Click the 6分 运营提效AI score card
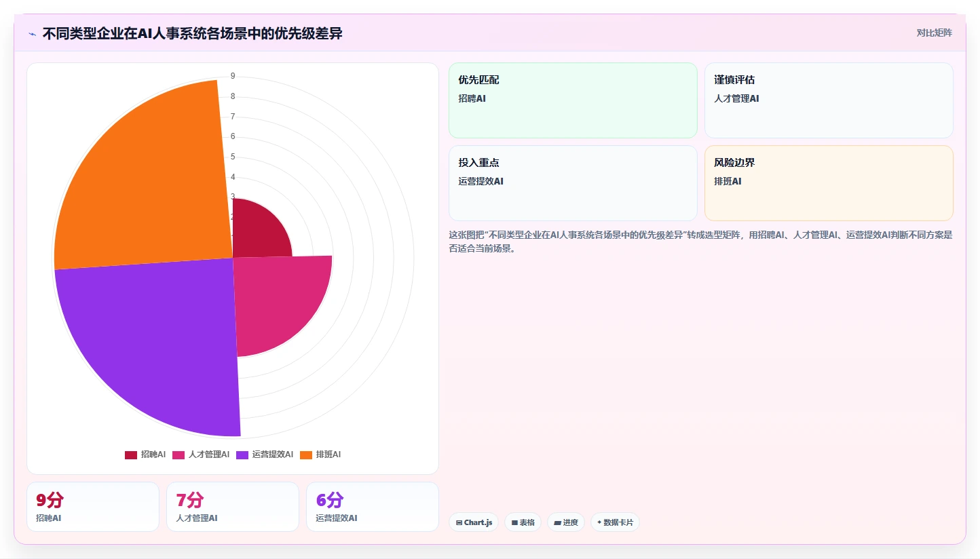980x559 pixels. pos(373,507)
